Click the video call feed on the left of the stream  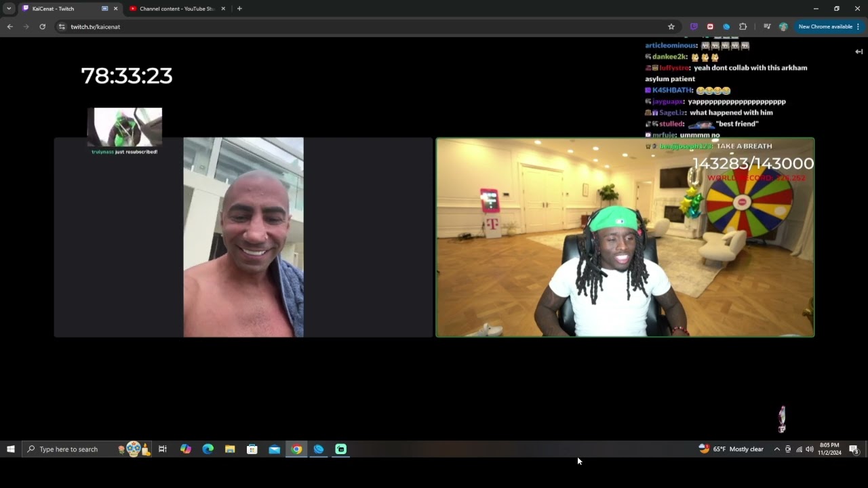point(243,237)
